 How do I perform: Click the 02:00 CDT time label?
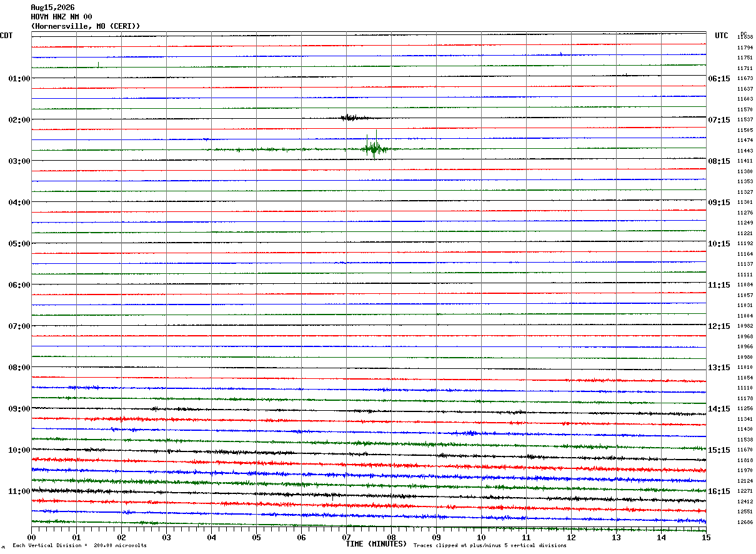point(19,120)
